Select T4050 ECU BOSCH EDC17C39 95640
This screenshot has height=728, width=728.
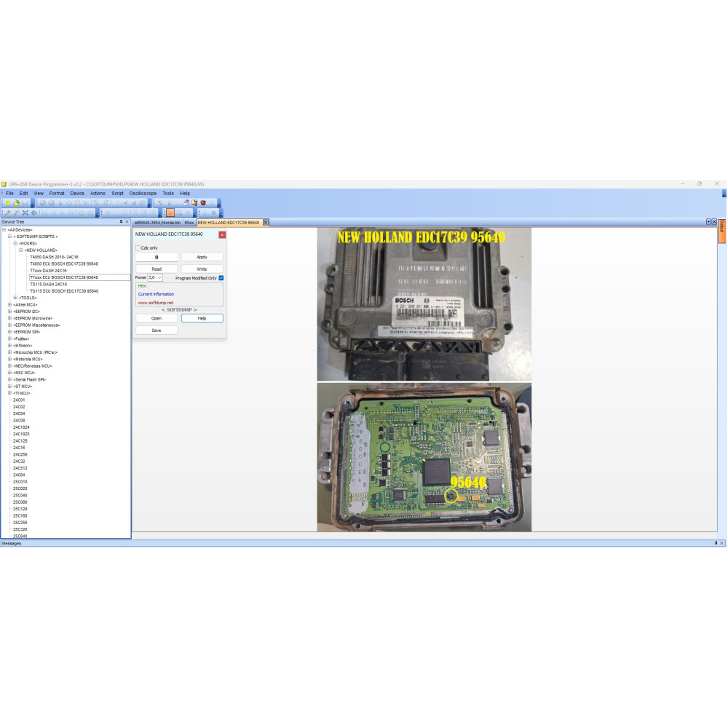pyautogui.click(x=64, y=264)
